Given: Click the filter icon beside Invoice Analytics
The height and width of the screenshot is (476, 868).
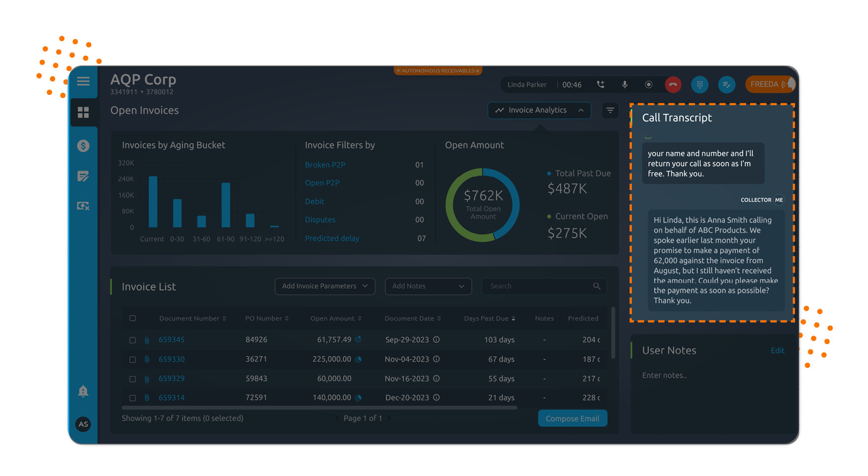Looking at the screenshot, I should pos(610,110).
